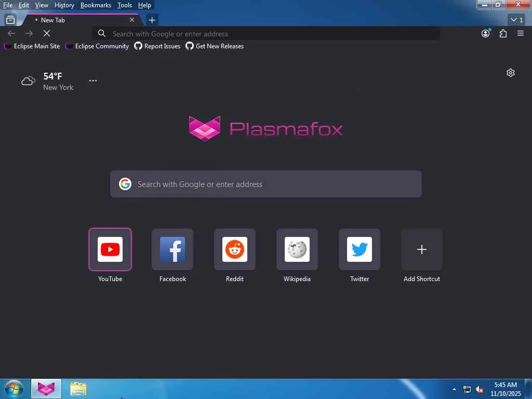Open the Bookmarks menu
This screenshot has height=399, width=532.
point(96,5)
